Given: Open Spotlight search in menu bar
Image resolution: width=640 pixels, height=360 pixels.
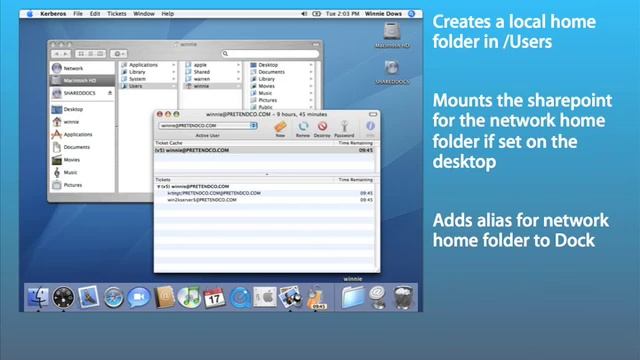Looking at the screenshot, I should tap(411, 13).
